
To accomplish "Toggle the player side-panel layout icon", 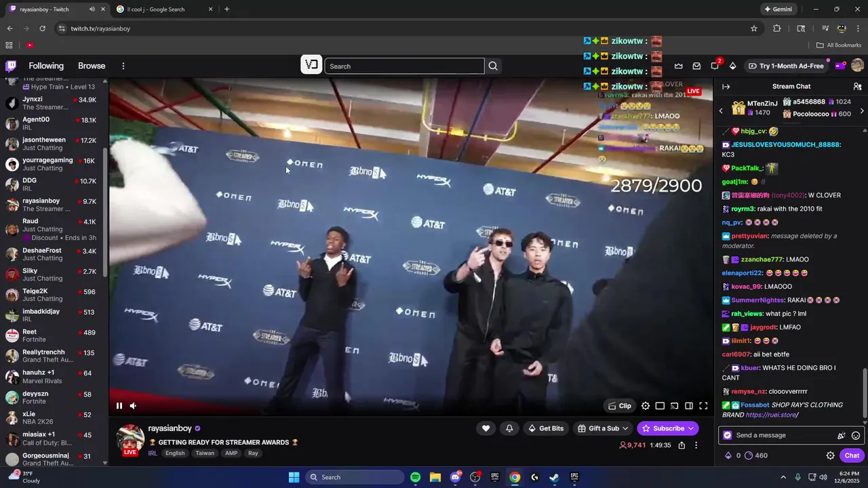I will point(689,406).
